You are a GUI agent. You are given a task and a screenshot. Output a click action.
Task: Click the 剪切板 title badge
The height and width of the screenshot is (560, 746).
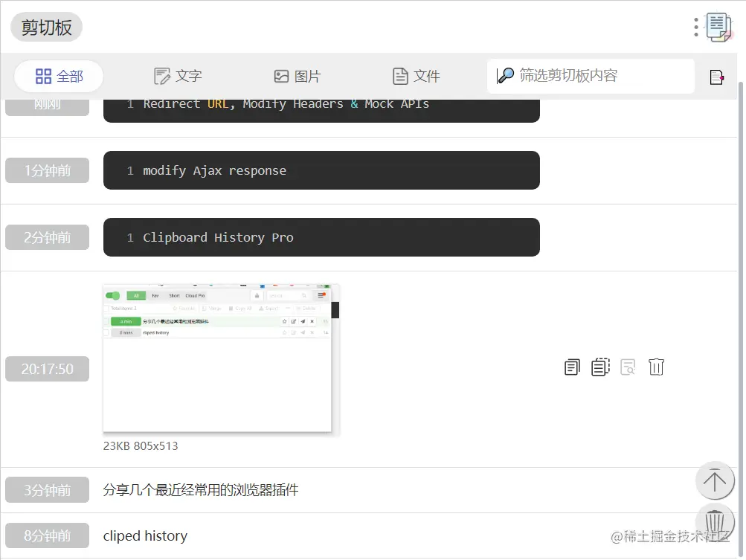[x=46, y=27]
